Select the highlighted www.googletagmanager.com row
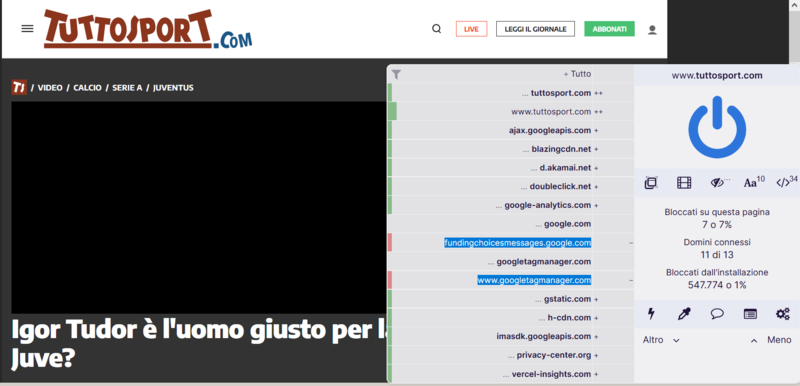This screenshot has height=386, width=800. tap(511, 280)
